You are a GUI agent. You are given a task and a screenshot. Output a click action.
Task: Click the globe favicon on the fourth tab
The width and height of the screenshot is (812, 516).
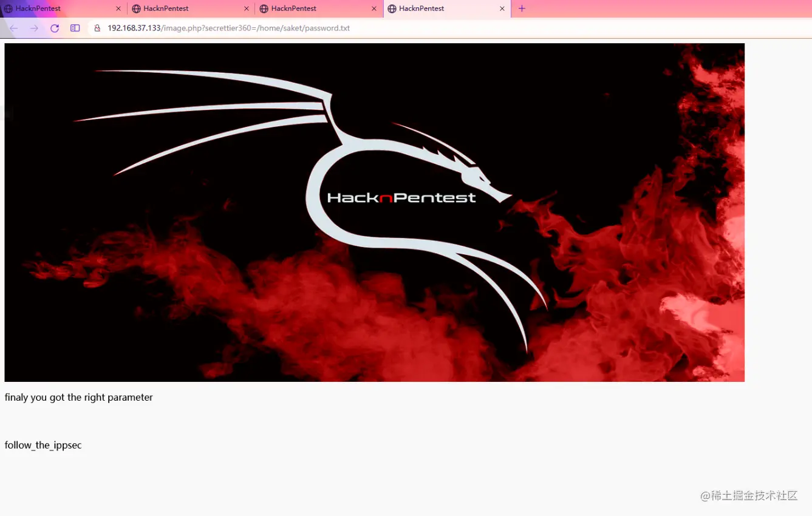pos(392,8)
